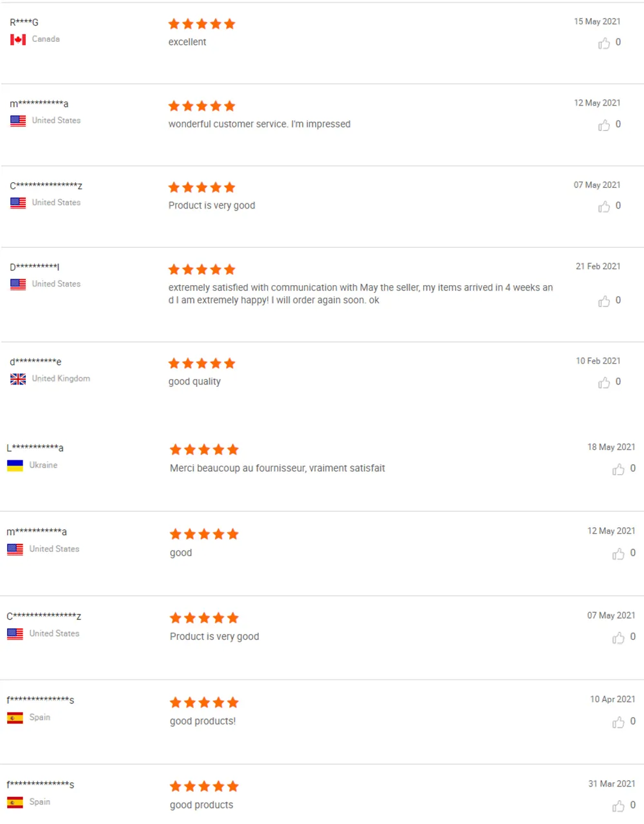
Task: Click the 'Merci beaucoup au fournisseur' review text
Action: [x=278, y=468]
